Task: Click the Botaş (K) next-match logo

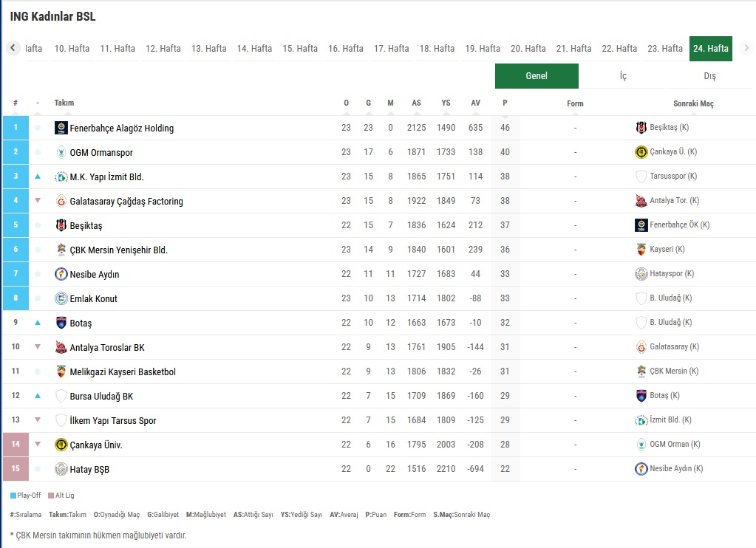Action: click(x=641, y=396)
